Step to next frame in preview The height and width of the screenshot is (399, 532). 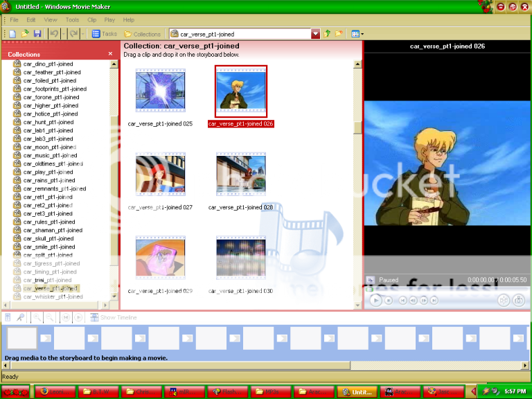click(424, 300)
